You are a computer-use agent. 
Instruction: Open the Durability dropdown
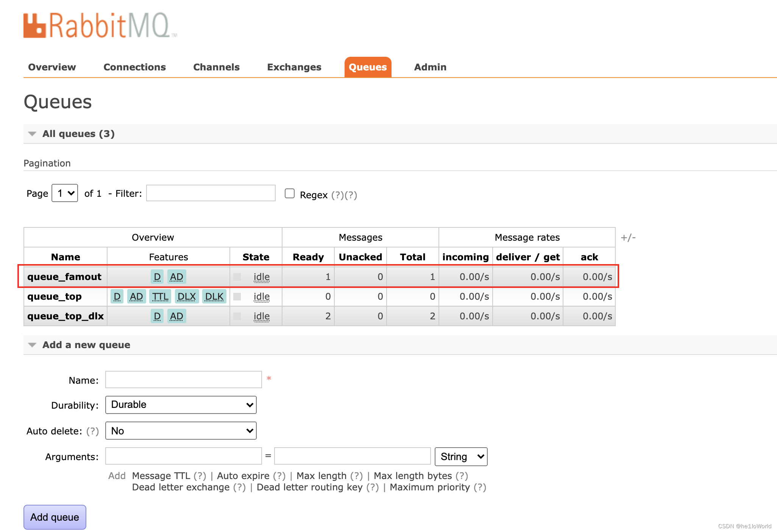pos(181,405)
